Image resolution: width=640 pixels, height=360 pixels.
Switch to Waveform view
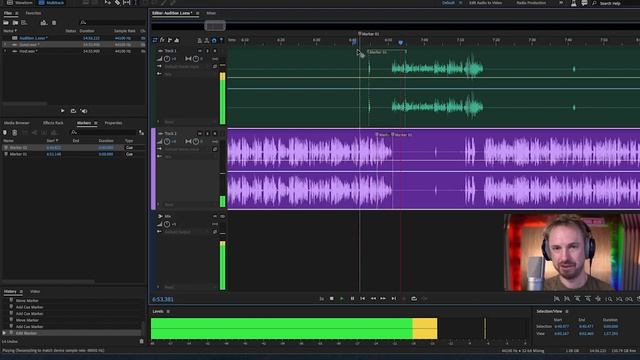tap(19, 2)
